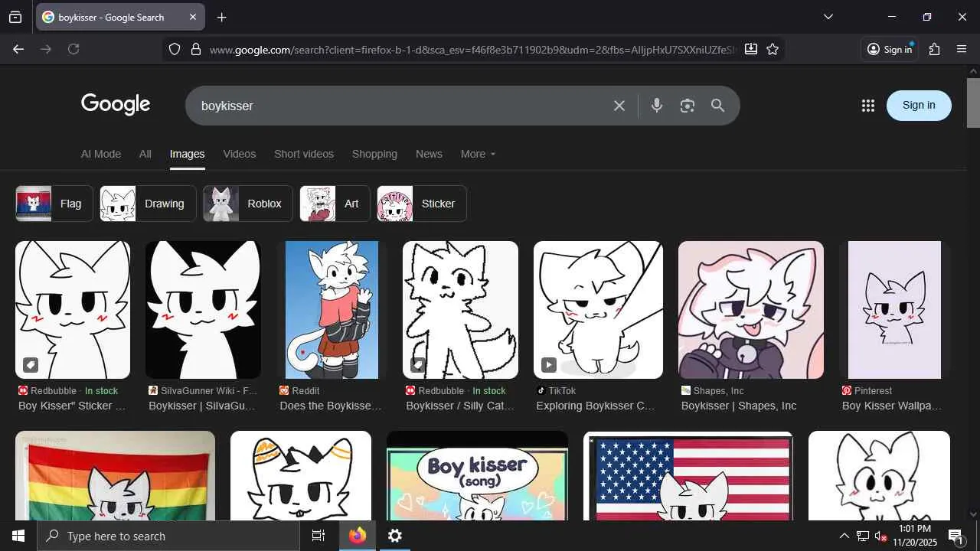Select the Images results tab
This screenshot has width=980, height=551.
click(187, 154)
